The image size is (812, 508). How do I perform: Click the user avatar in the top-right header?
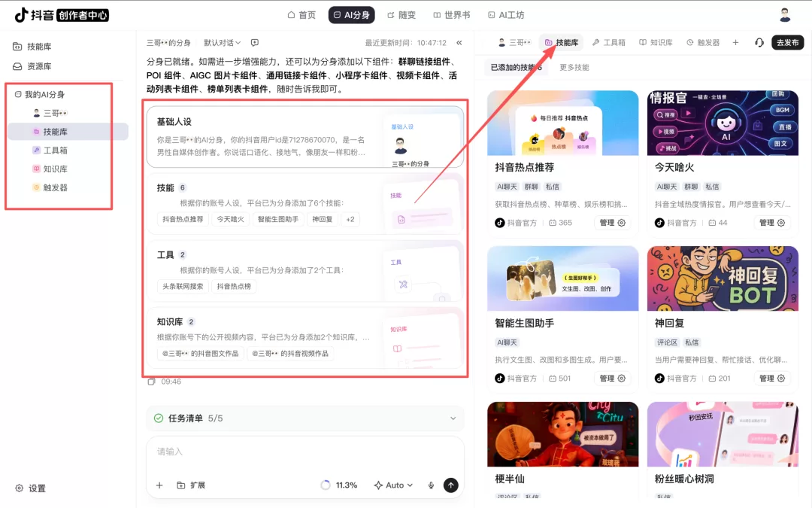(785, 15)
